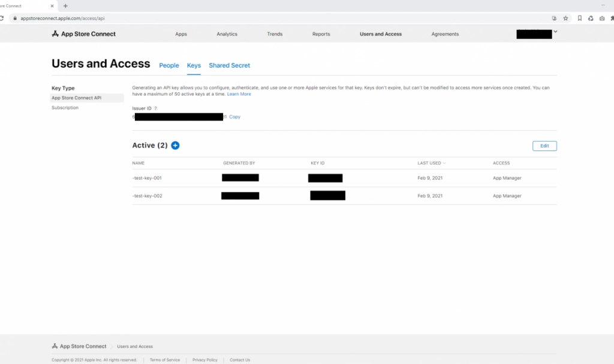Click Last Used date for -test-key-001
The height and width of the screenshot is (364, 614).
coord(430,178)
